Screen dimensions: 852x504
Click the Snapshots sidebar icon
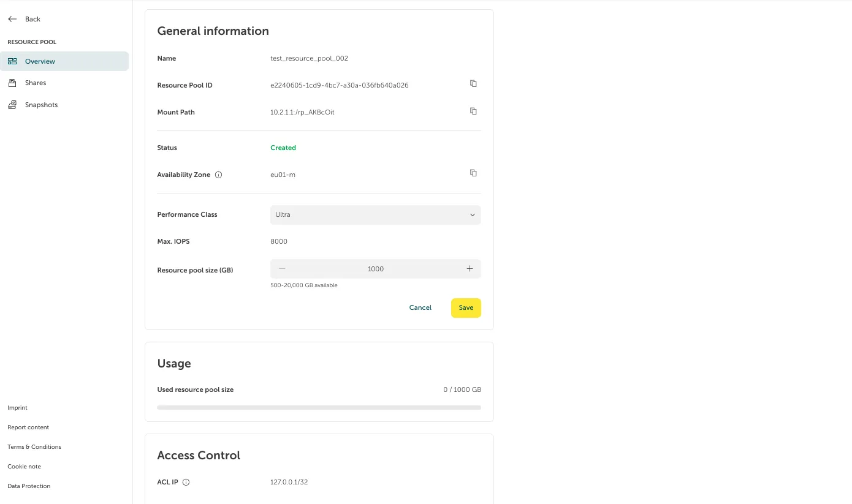click(x=12, y=105)
